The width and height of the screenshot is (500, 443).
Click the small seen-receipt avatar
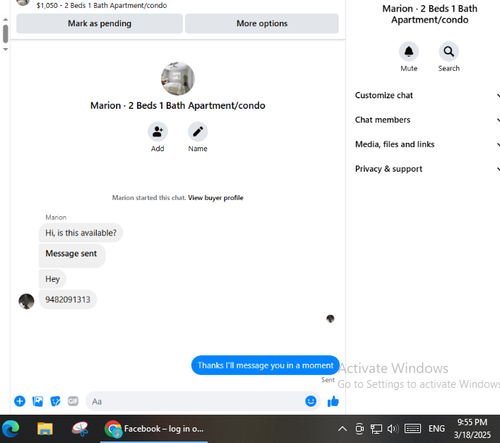pyautogui.click(x=330, y=319)
